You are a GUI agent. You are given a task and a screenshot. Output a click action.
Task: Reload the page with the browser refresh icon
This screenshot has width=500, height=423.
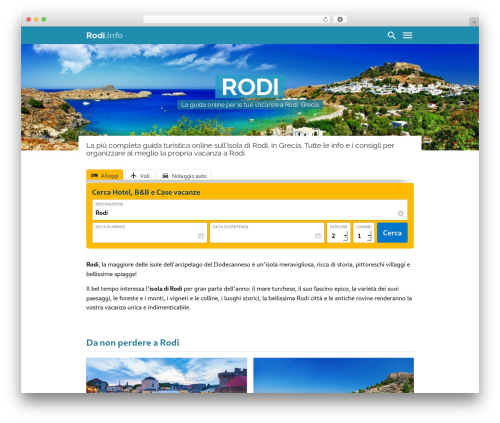tap(325, 19)
